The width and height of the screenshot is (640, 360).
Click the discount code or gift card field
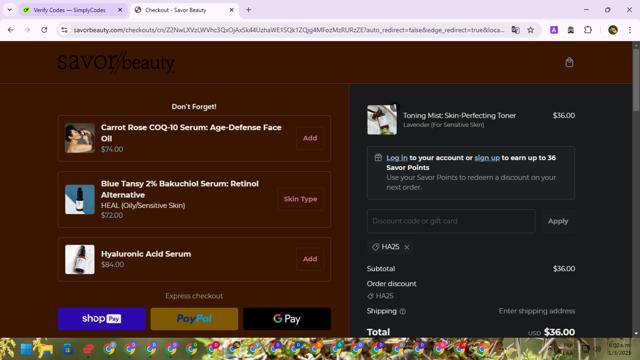pos(451,221)
